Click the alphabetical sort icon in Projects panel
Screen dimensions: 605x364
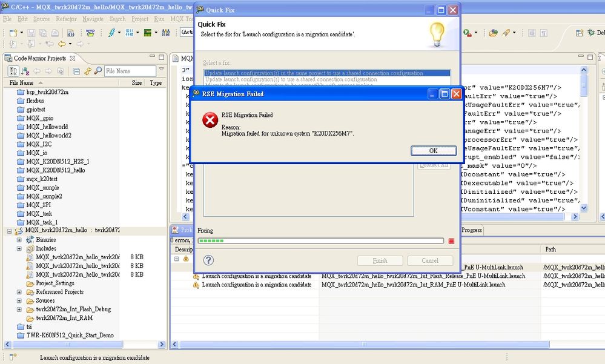pyautogui.click(x=25, y=71)
